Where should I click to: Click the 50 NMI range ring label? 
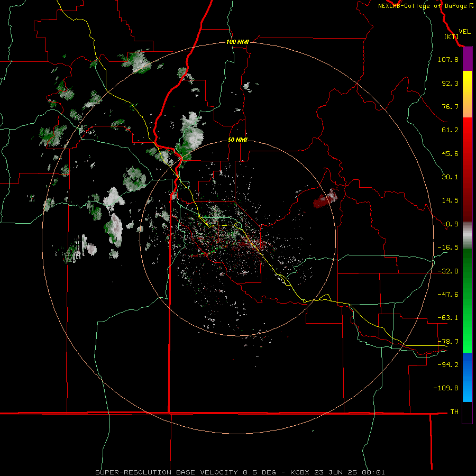tap(237, 140)
